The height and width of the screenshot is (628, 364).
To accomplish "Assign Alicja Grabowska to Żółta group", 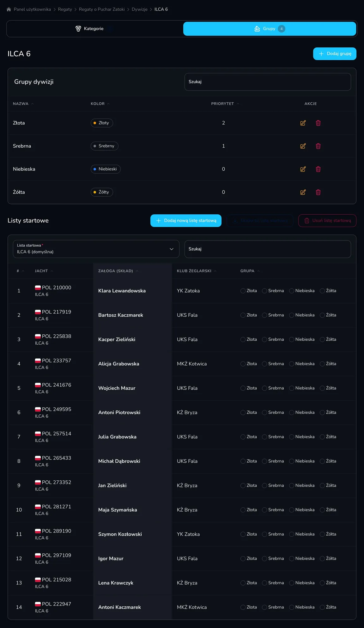I will [x=322, y=364].
